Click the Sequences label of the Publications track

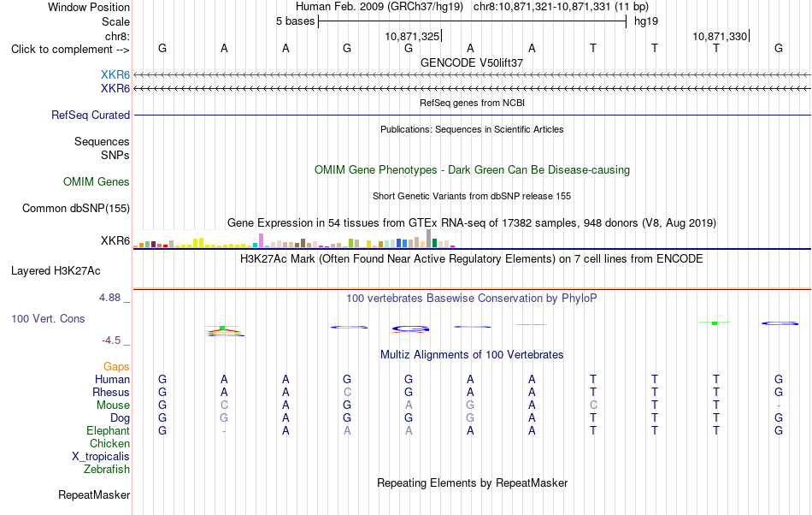pos(102,141)
